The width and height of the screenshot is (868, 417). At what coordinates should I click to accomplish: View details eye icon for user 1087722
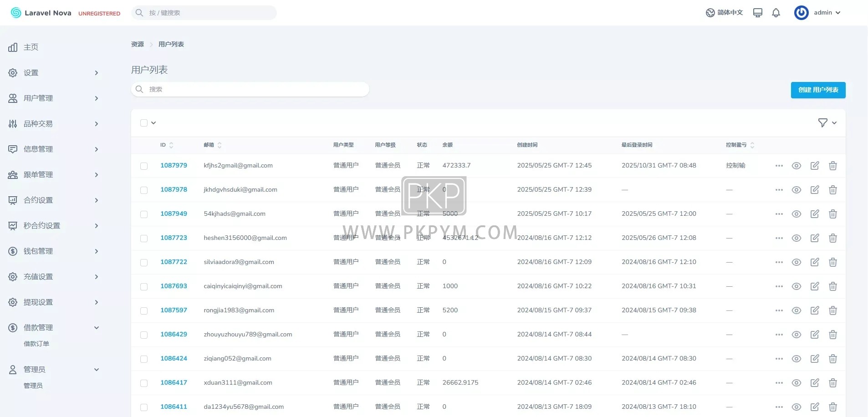tap(797, 262)
